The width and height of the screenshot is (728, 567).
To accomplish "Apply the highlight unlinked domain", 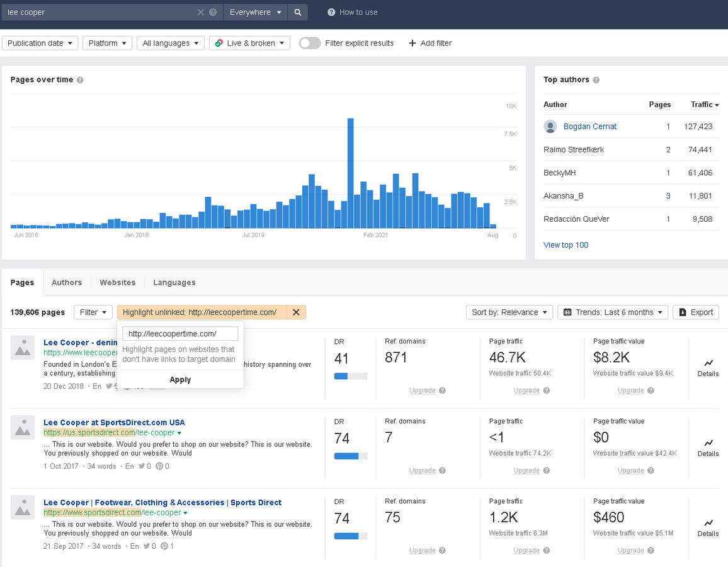I will tap(180, 379).
